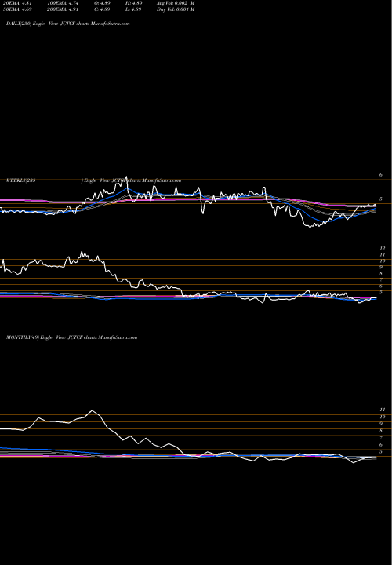Screen dimensions: 392x565
Task: Select the 20EMA: 4.81 value
Action: [x=16, y=2]
